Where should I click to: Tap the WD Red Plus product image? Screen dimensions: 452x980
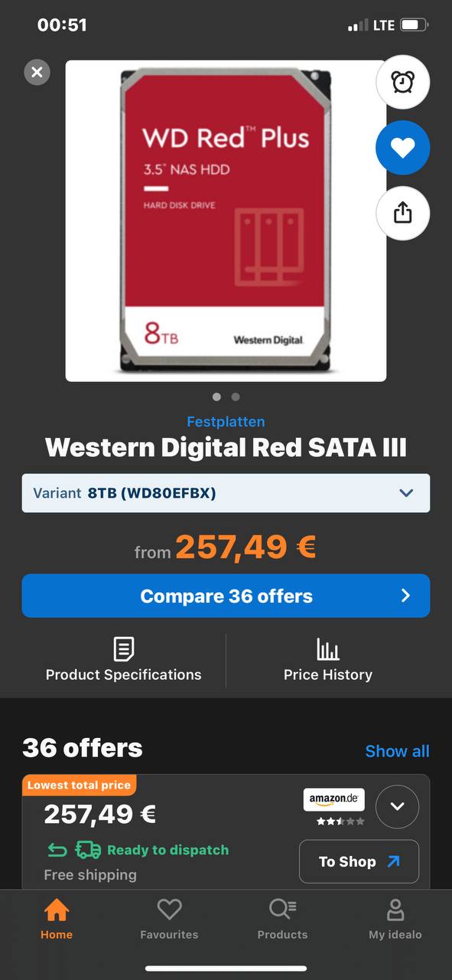(x=226, y=220)
